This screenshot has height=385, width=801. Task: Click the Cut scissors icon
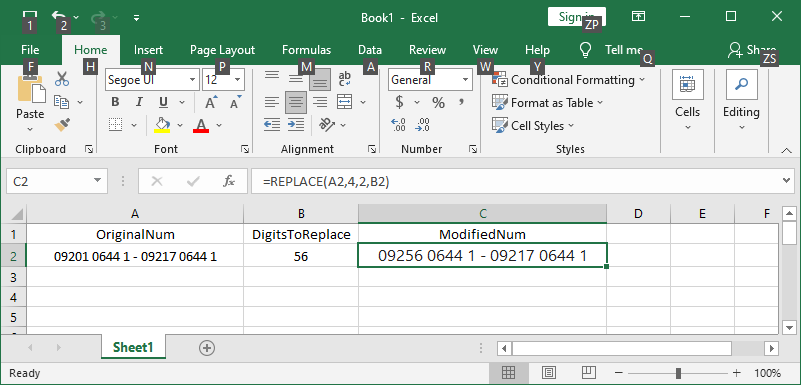click(x=62, y=80)
